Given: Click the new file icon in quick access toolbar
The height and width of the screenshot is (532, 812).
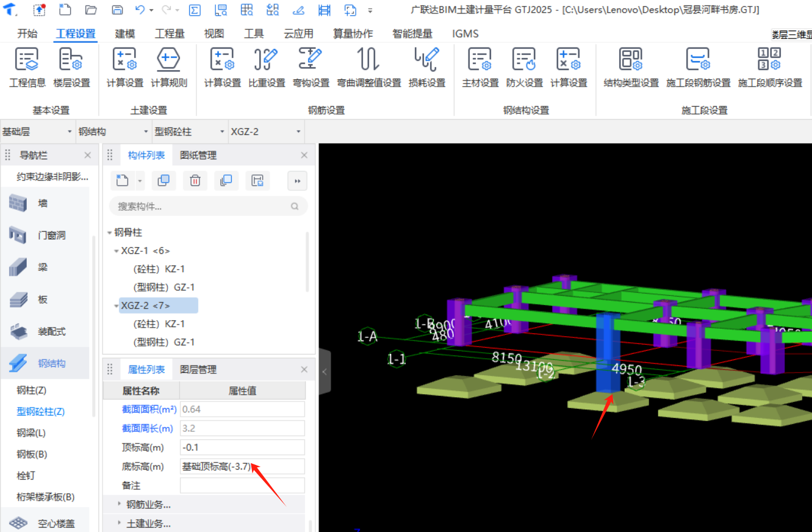Looking at the screenshot, I should pos(65,10).
